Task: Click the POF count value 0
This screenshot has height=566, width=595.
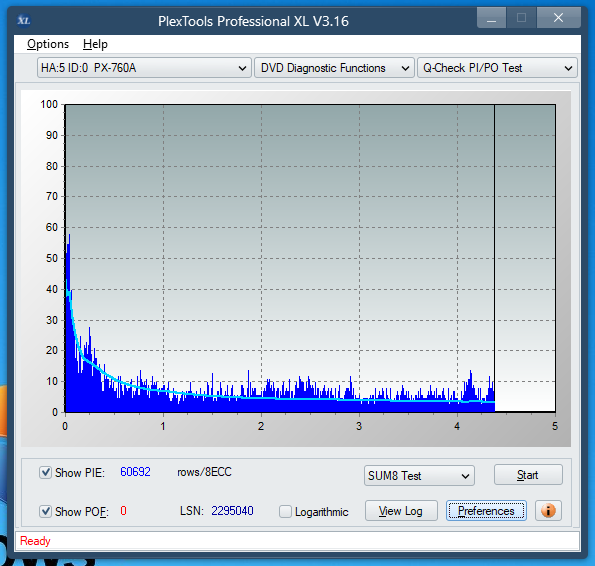Action: coord(123,511)
